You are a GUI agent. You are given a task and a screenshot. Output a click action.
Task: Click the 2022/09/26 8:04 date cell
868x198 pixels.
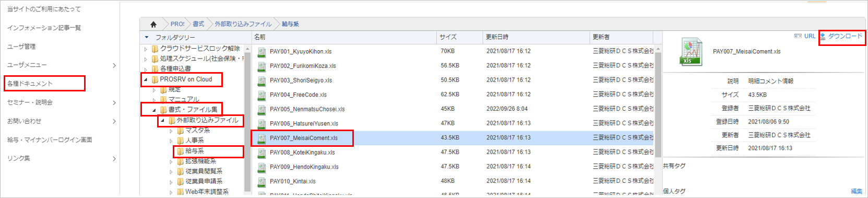pyautogui.click(x=507, y=109)
